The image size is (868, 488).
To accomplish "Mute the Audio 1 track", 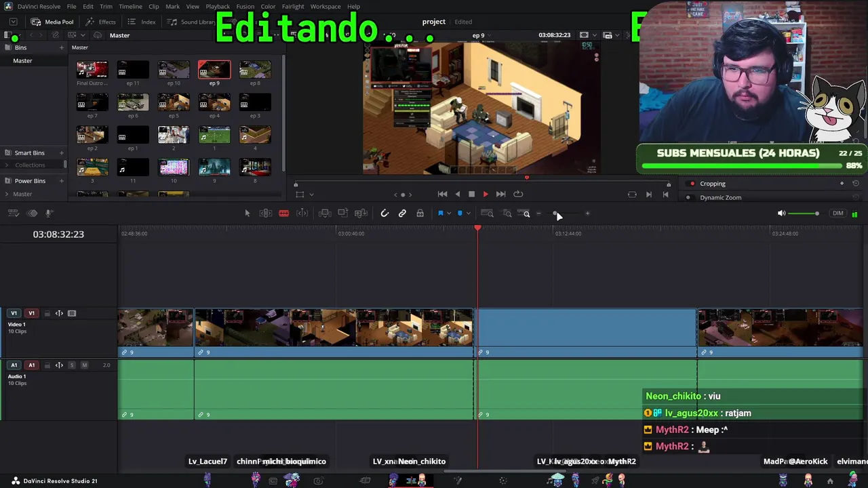I will point(84,365).
